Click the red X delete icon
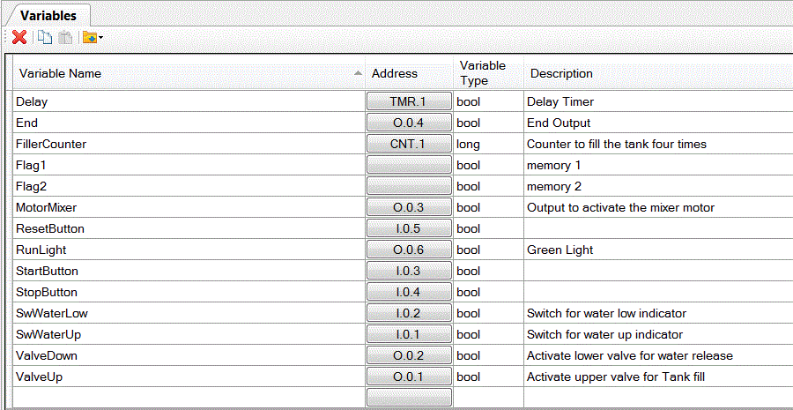The height and width of the screenshot is (410, 793). click(x=19, y=37)
